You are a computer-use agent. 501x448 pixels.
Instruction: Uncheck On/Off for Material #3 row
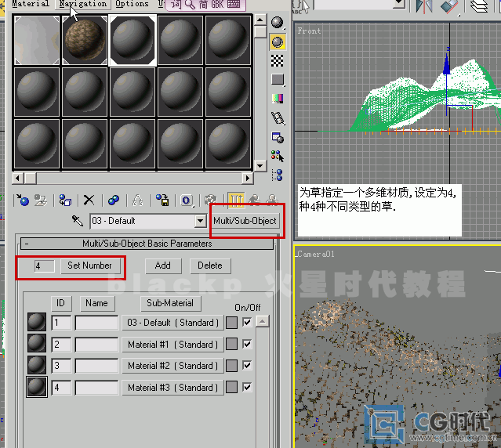[x=247, y=388]
